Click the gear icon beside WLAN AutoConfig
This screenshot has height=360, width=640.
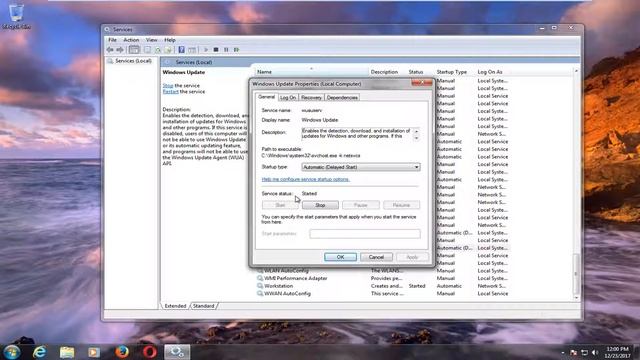pos(260,271)
